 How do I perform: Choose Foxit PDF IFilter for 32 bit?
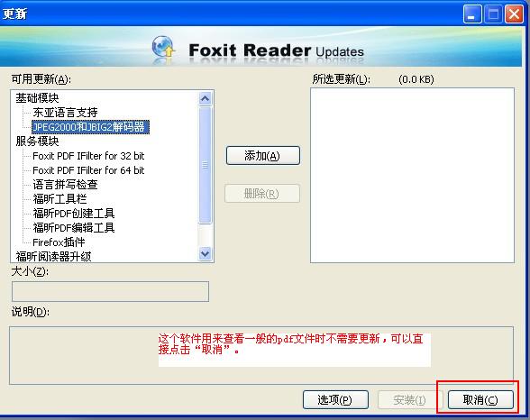click(88, 156)
